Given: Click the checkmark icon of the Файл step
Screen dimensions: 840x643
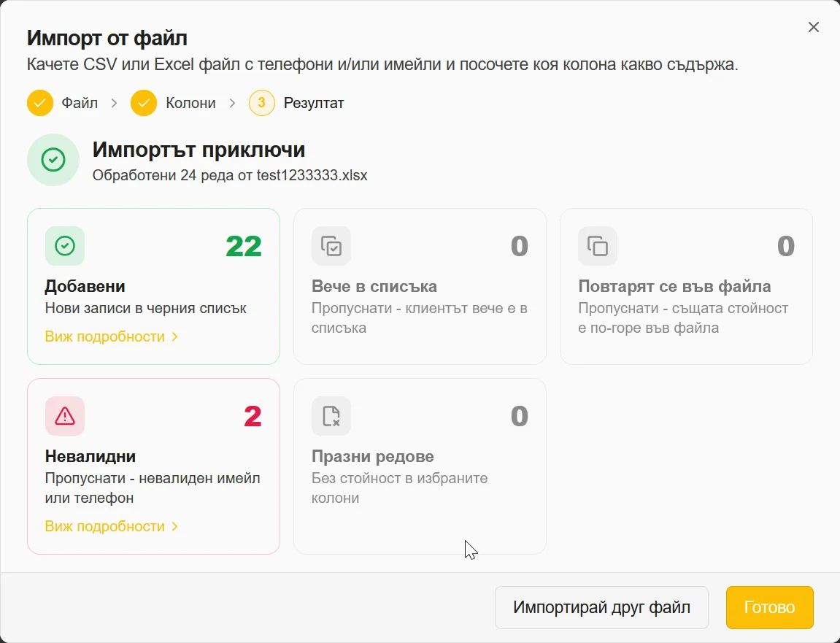Looking at the screenshot, I should (x=40, y=103).
